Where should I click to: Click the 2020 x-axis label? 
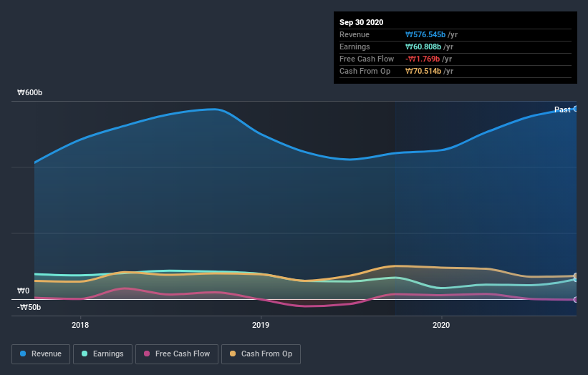click(x=441, y=325)
